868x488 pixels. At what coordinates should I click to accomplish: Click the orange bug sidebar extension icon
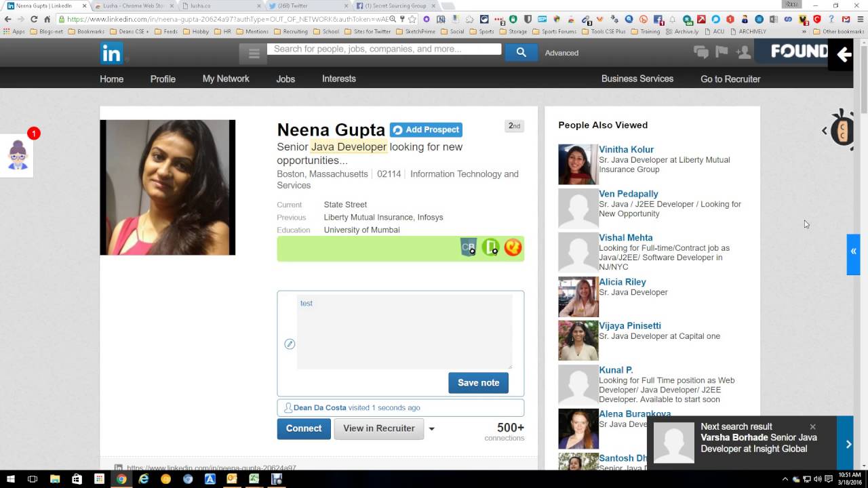tap(842, 130)
